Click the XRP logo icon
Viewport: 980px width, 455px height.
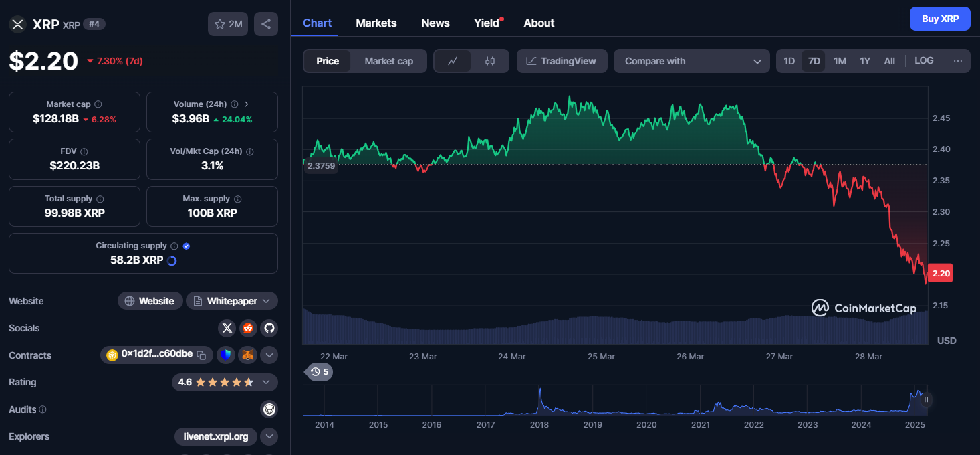[17, 25]
